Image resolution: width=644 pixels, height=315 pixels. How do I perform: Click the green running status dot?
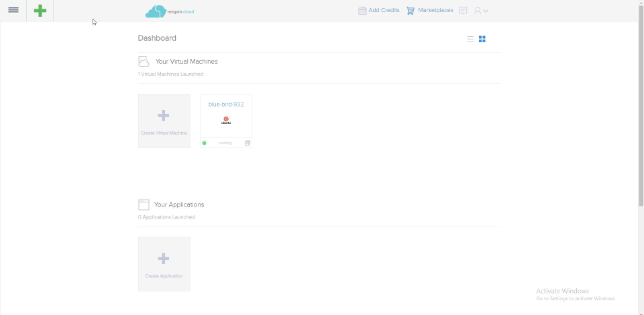pyautogui.click(x=204, y=143)
